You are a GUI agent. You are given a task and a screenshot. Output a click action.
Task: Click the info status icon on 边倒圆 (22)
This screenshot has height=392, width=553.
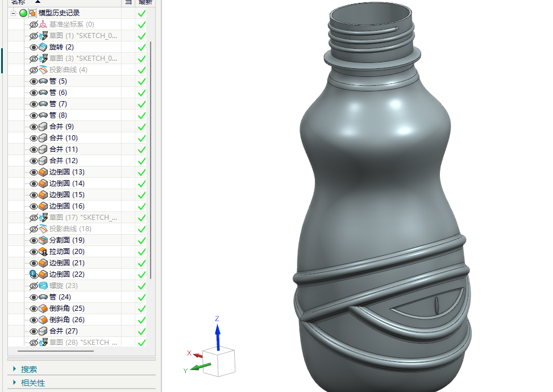(x=32, y=273)
